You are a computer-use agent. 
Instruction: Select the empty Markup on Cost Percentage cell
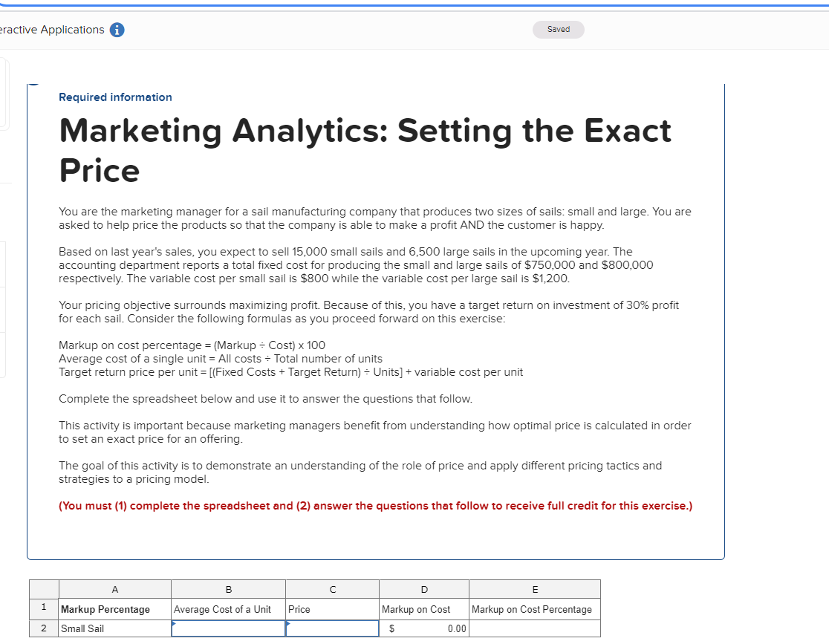click(533, 628)
